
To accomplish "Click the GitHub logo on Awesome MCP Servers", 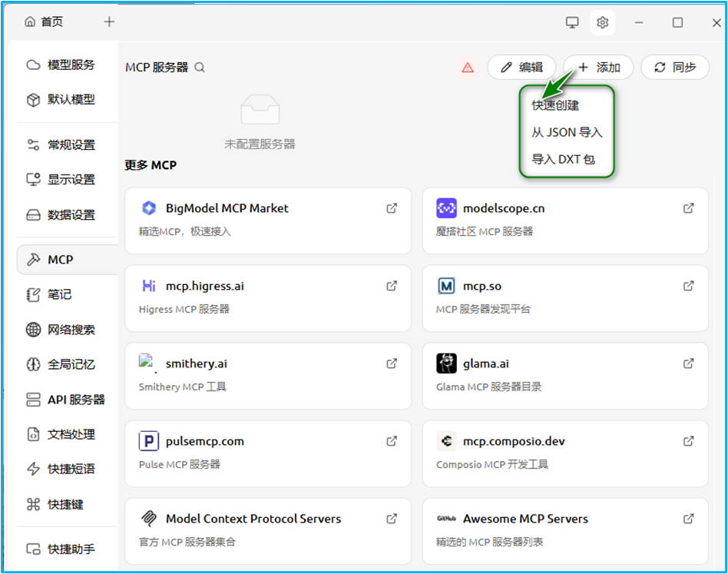I will (446, 518).
